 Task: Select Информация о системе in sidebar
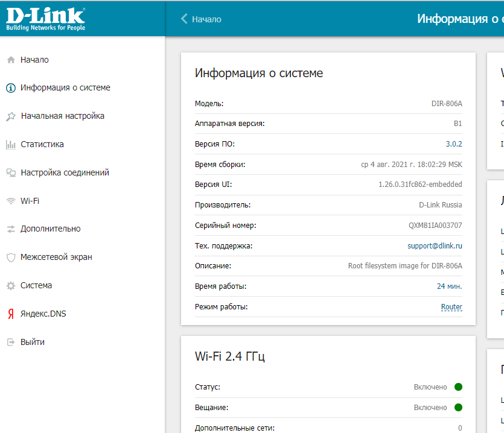click(x=66, y=87)
